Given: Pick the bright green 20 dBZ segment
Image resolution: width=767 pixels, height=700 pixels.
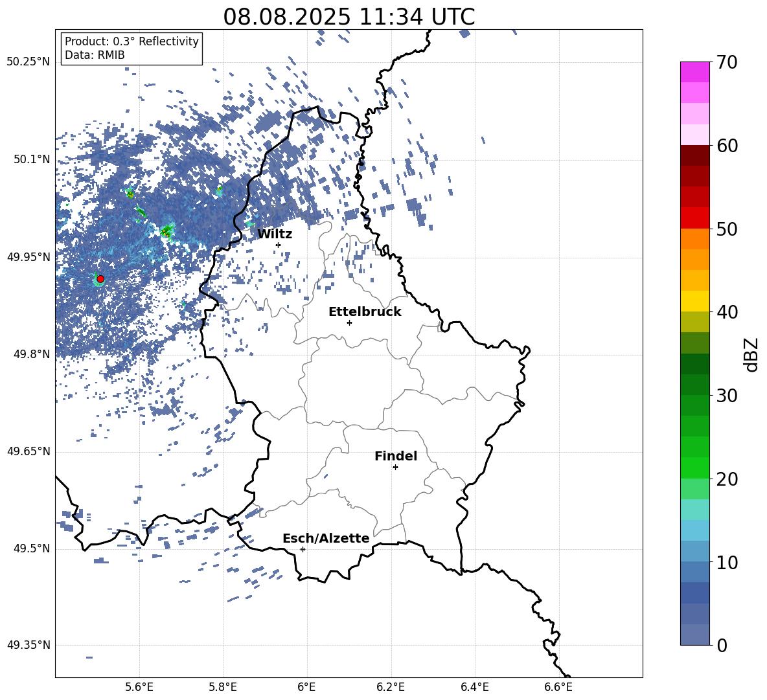Looking at the screenshot, I should pos(694,468).
